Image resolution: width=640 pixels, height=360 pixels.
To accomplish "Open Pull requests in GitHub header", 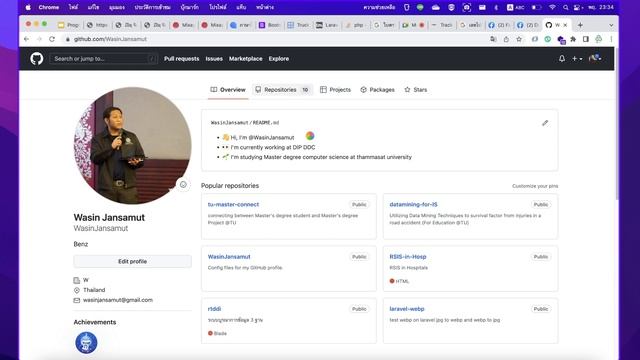I will [182, 59].
